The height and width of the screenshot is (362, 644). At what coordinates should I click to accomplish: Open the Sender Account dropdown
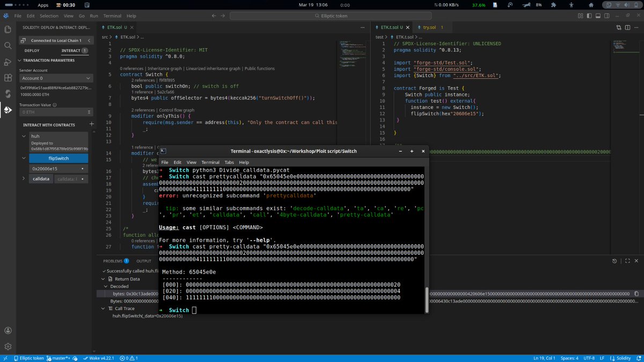pyautogui.click(x=56, y=78)
